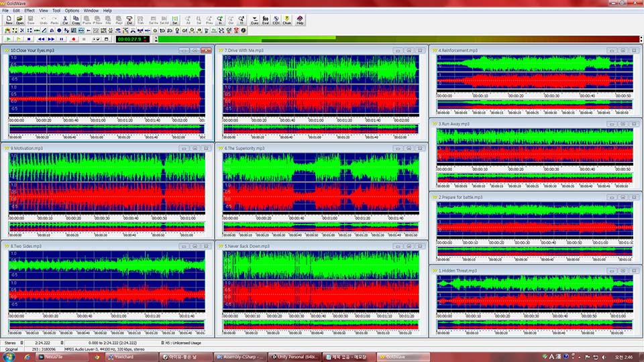Cut the selection with the Cut icon

(x=65, y=20)
